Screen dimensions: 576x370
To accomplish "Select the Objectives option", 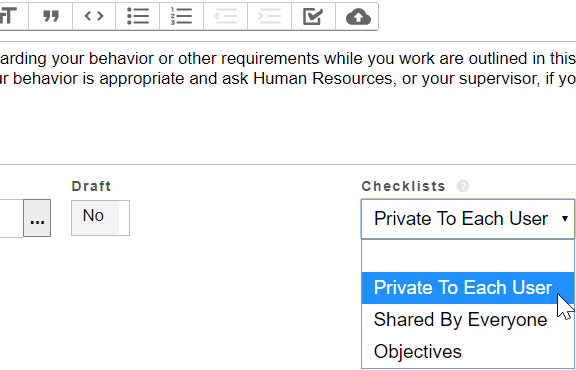I will tap(468, 352).
